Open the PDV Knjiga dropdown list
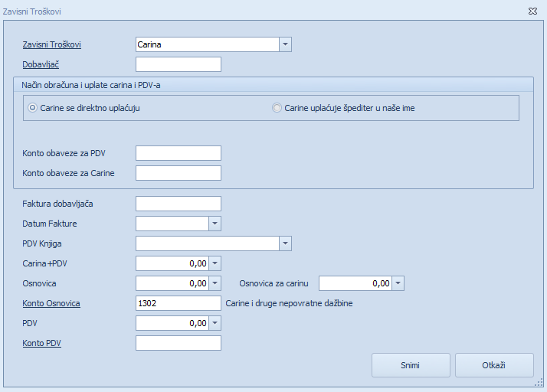 point(285,243)
